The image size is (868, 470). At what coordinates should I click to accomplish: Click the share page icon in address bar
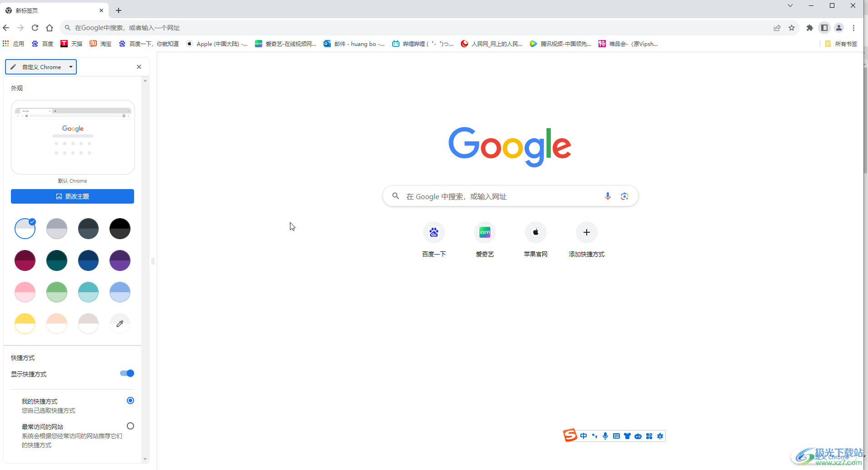[777, 28]
